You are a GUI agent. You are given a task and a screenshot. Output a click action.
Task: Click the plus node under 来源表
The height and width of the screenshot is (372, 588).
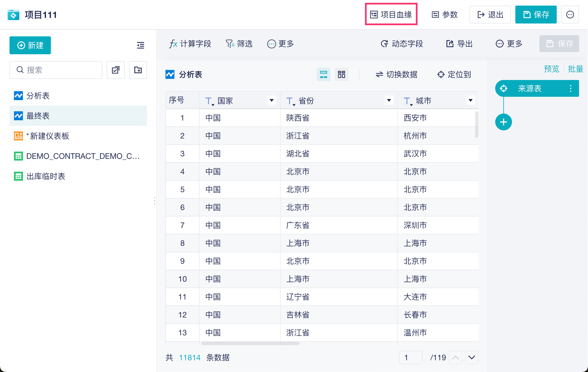pos(503,122)
